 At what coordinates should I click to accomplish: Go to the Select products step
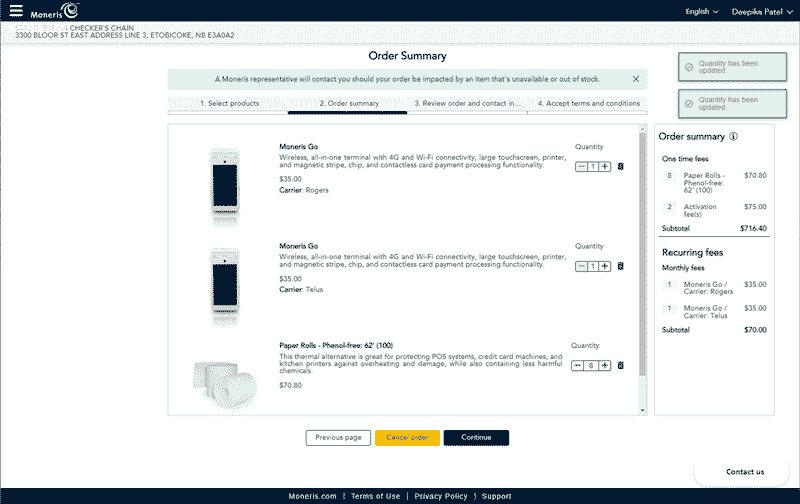pyautogui.click(x=229, y=104)
